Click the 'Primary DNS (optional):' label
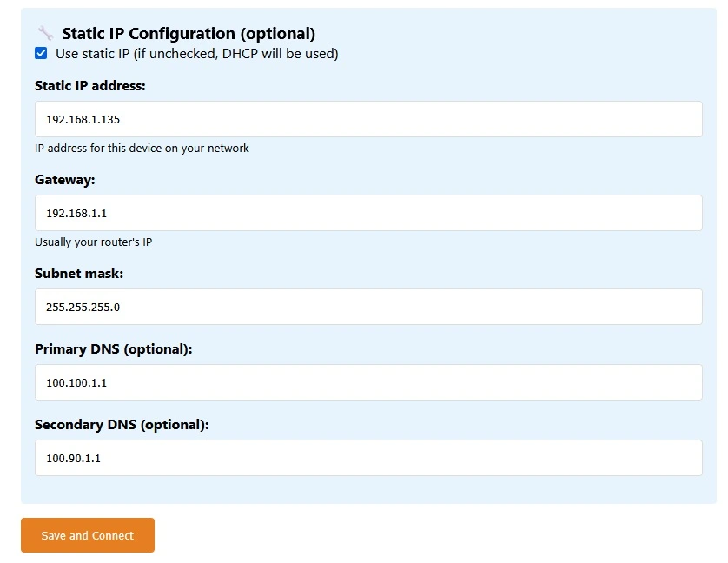 click(113, 349)
